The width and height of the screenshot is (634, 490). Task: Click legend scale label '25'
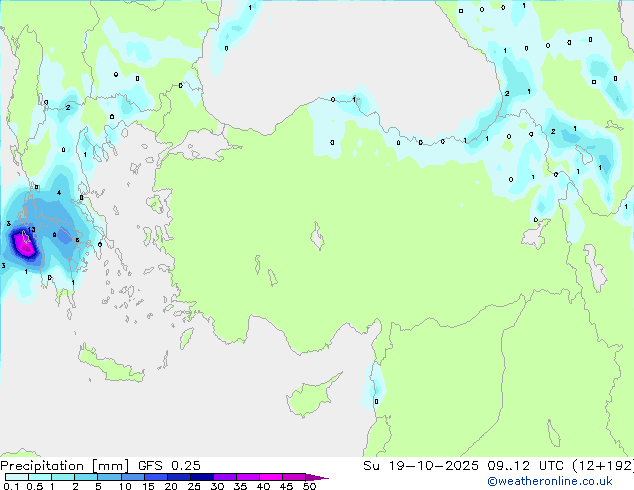pos(194,486)
